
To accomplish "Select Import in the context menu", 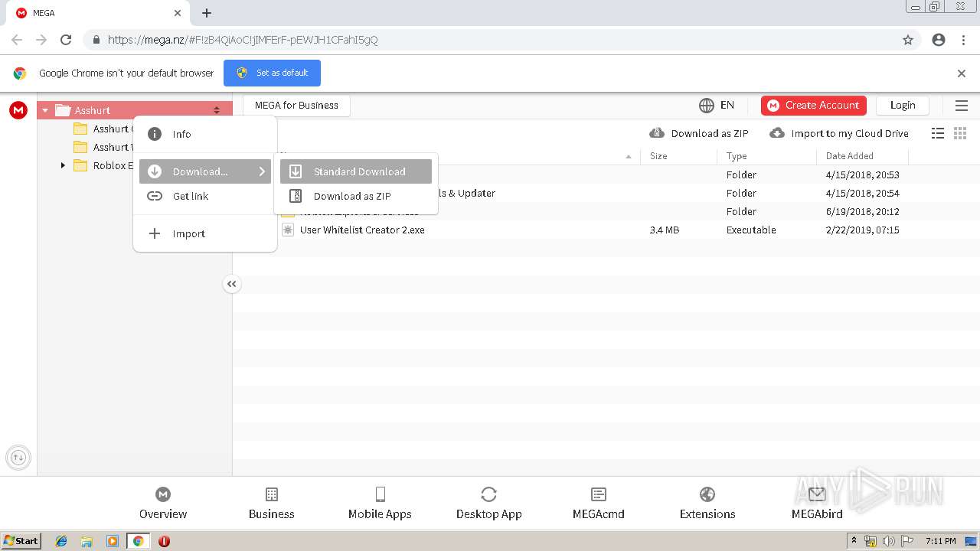I will tap(205, 233).
